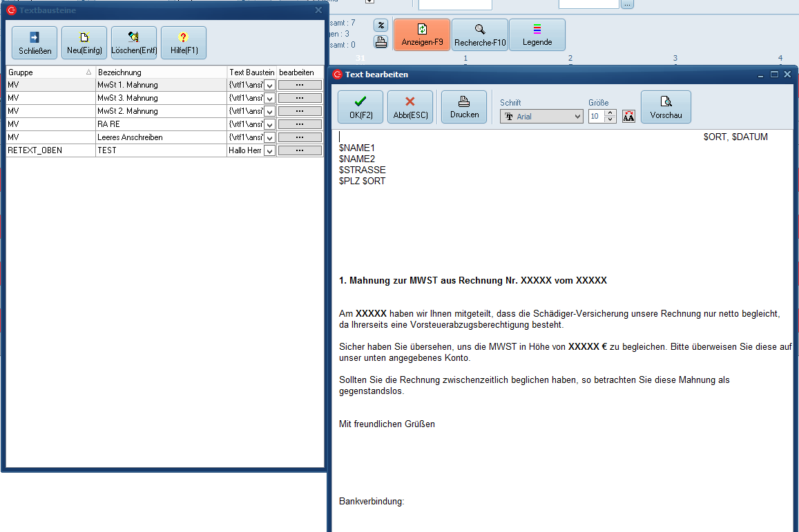This screenshot has width=799, height=532.
Task: Open Recherche-F10 search
Action: point(480,35)
